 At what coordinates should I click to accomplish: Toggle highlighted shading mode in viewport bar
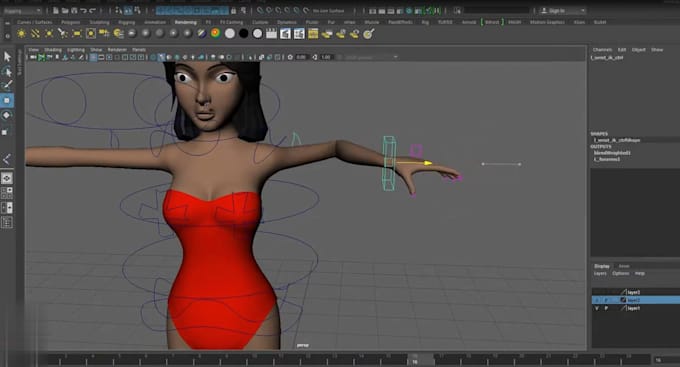[x=161, y=57]
